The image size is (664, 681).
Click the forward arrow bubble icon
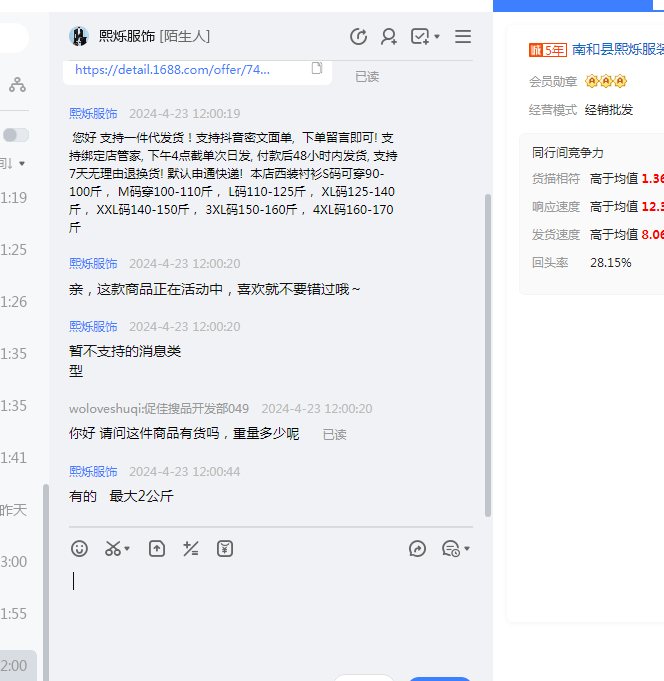418,548
